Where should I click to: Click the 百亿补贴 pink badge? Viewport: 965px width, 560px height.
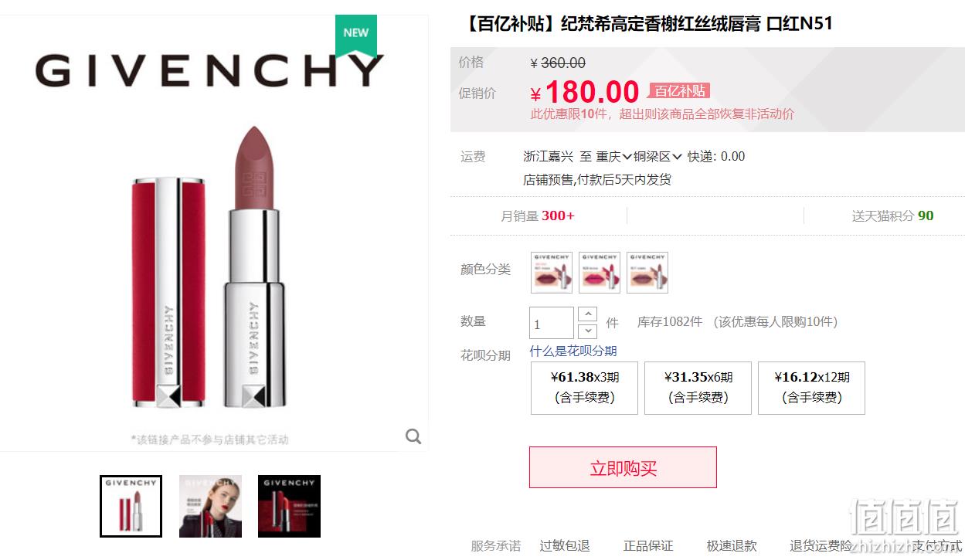click(680, 91)
